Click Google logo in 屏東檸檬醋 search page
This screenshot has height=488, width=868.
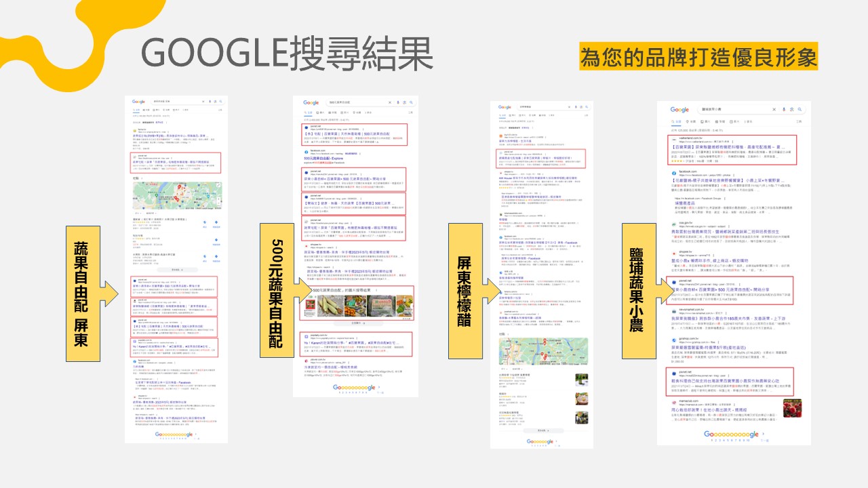[505, 107]
